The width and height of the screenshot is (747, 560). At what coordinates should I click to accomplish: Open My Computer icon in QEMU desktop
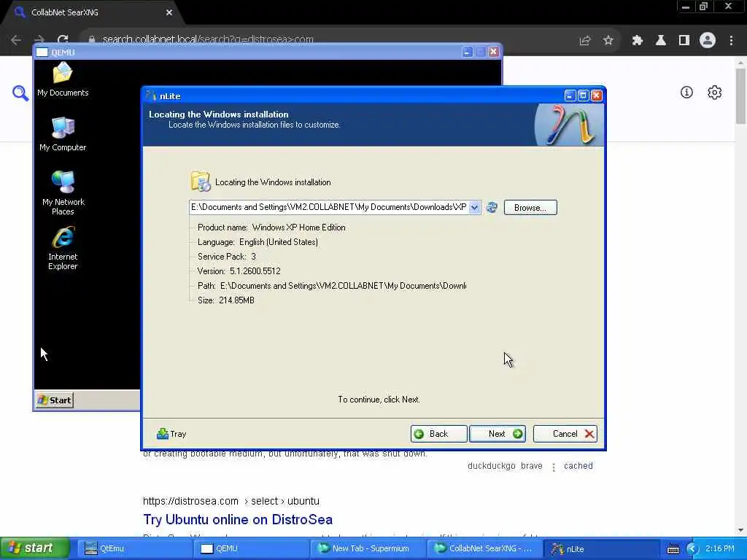(x=63, y=134)
